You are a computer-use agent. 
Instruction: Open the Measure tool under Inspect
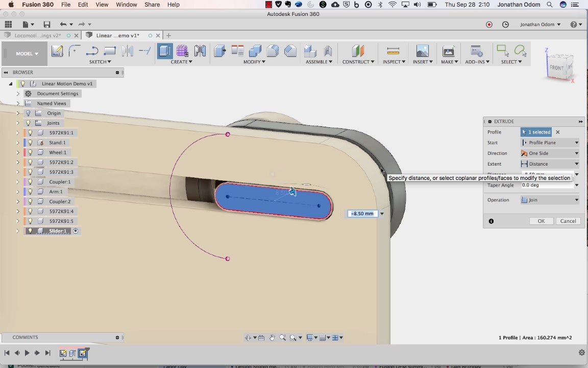coord(393,51)
